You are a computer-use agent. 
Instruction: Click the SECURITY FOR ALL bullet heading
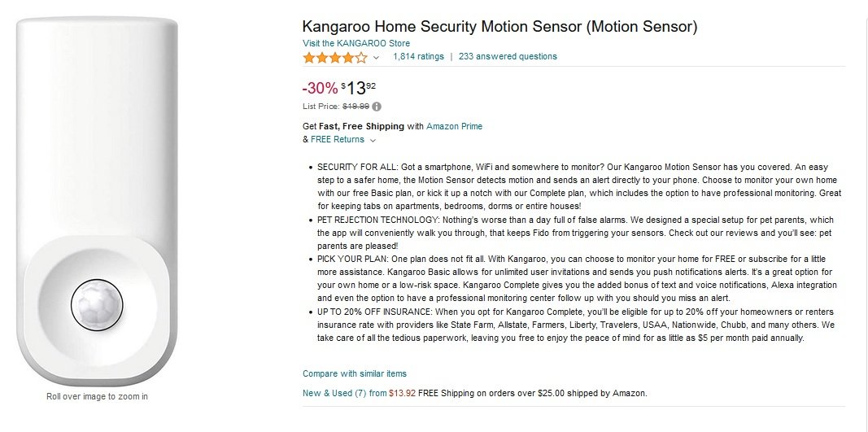click(358, 167)
